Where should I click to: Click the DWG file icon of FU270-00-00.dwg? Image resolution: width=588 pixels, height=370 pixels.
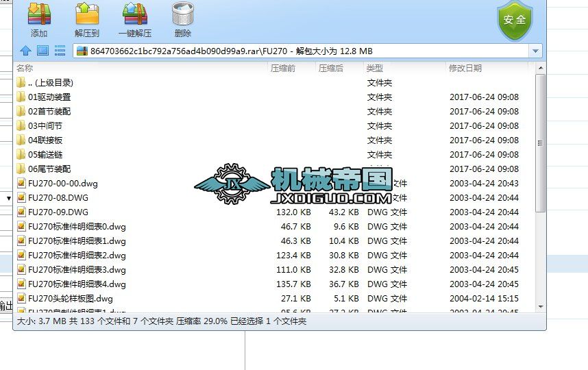pos(21,184)
